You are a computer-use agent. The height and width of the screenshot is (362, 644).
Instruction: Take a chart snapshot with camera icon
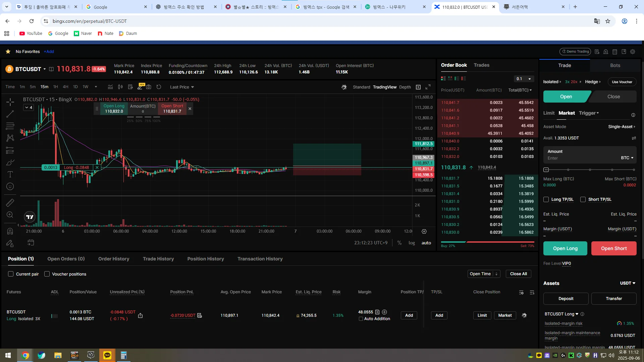pos(149,87)
